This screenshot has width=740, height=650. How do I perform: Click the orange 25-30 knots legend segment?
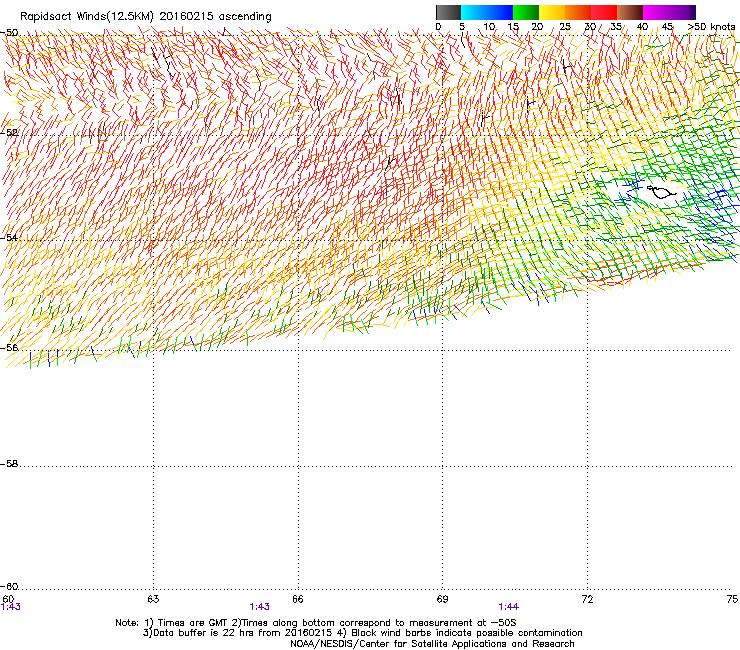[578, 12]
